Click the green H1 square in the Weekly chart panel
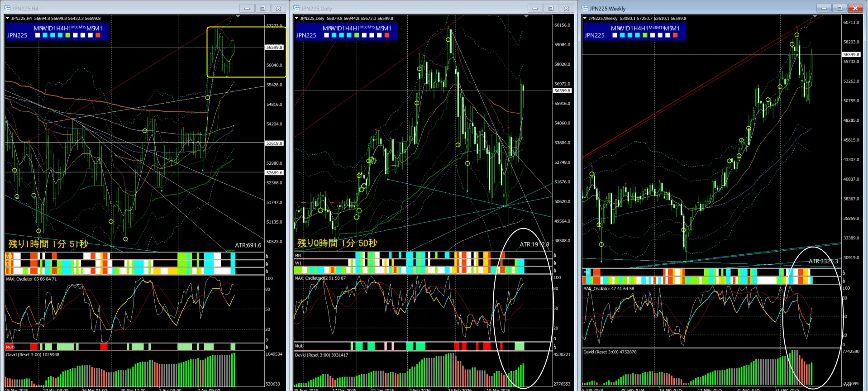Viewport: 868px width, 391px height. 645,35
